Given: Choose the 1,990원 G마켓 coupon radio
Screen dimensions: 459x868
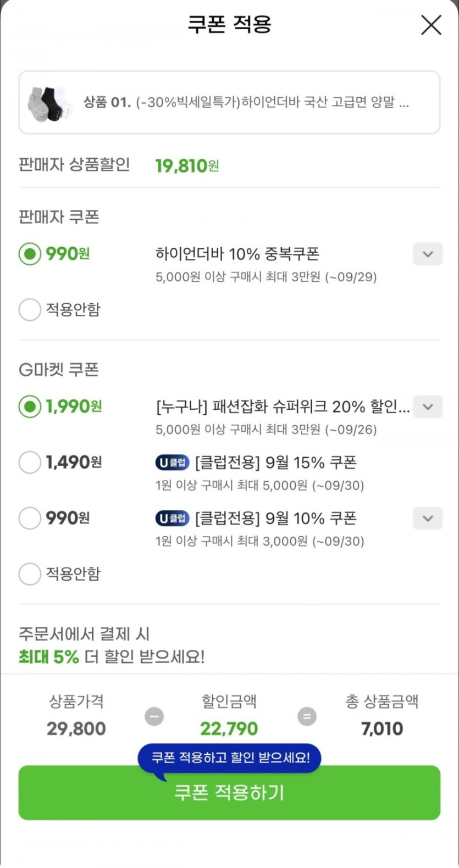Looking at the screenshot, I should click(30, 407).
